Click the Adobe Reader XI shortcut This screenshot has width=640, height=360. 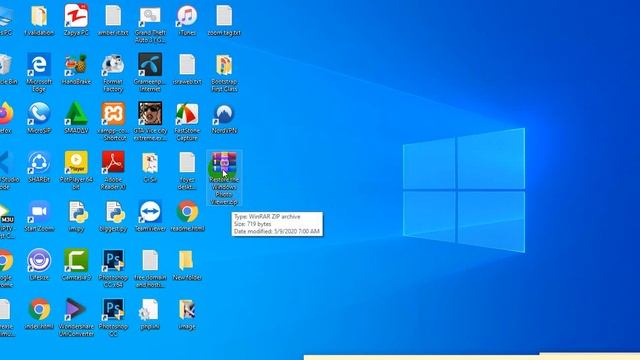point(113,162)
